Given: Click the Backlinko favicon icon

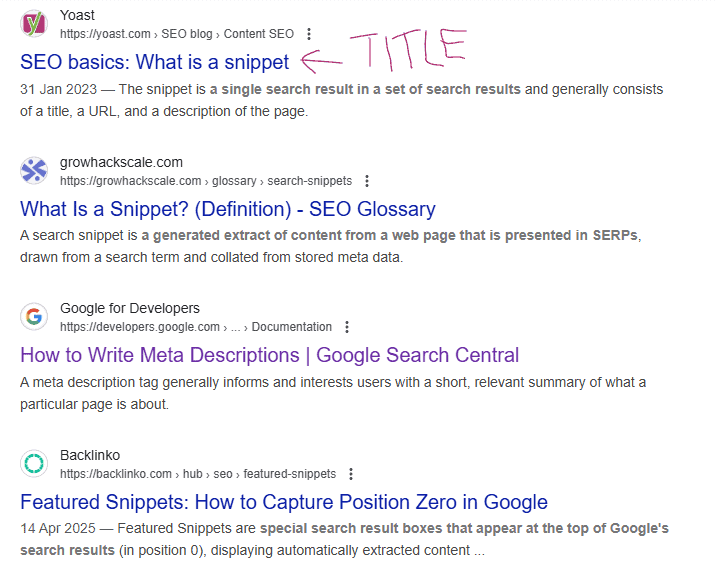Looking at the screenshot, I should [x=34, y=464].
